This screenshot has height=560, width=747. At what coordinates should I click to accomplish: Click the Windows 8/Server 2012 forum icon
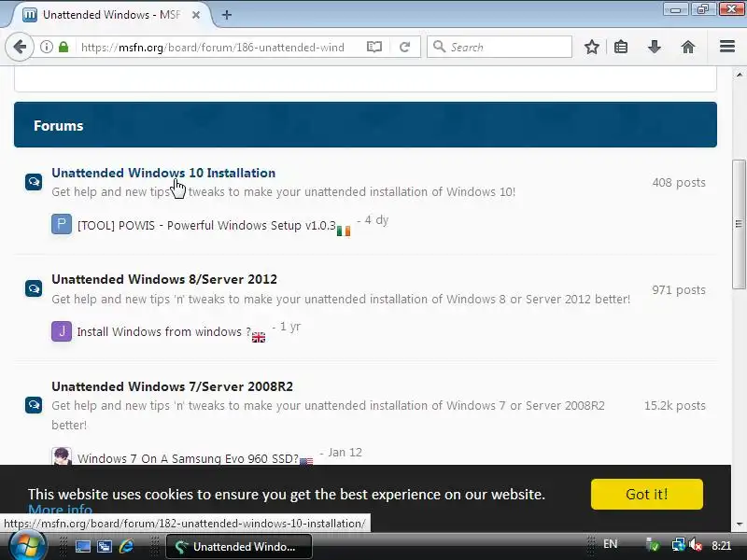(x=34, y=288)
